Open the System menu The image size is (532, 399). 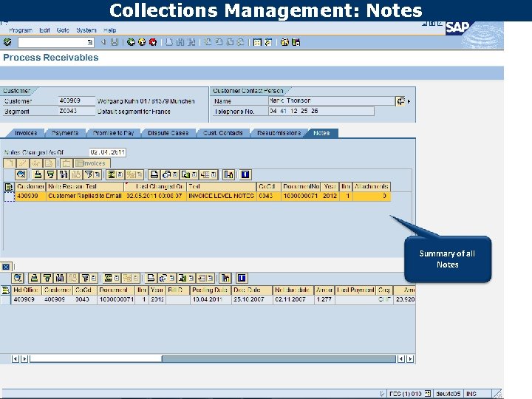pyautogui.click(x=86, y=30)
